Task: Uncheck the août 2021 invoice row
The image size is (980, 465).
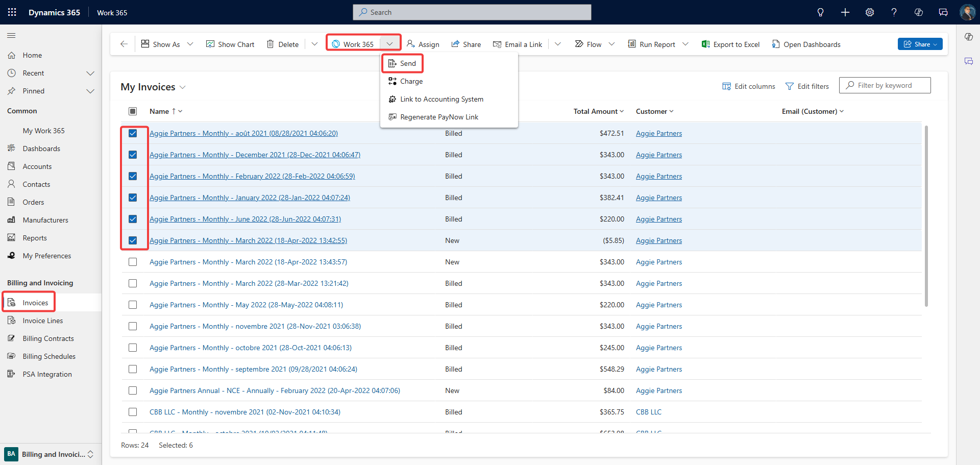Action: click(133, 133)
